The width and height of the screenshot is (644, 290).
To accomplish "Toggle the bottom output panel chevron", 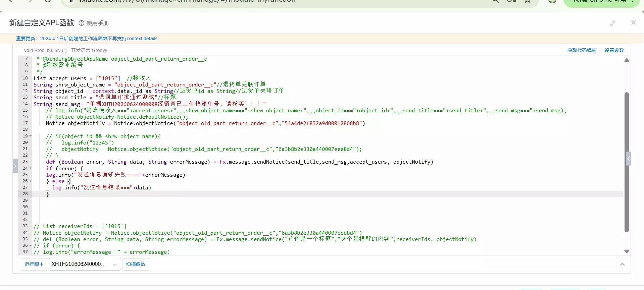I will [x=622, y=264].
